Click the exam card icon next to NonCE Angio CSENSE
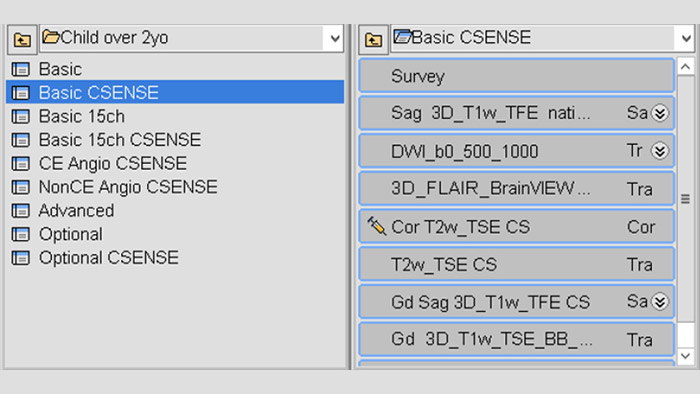 pos(21,187)
